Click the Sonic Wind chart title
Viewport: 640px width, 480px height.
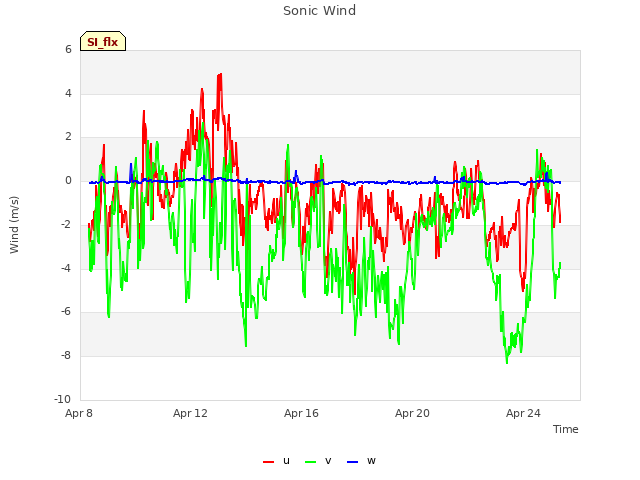tap(320, 11)
